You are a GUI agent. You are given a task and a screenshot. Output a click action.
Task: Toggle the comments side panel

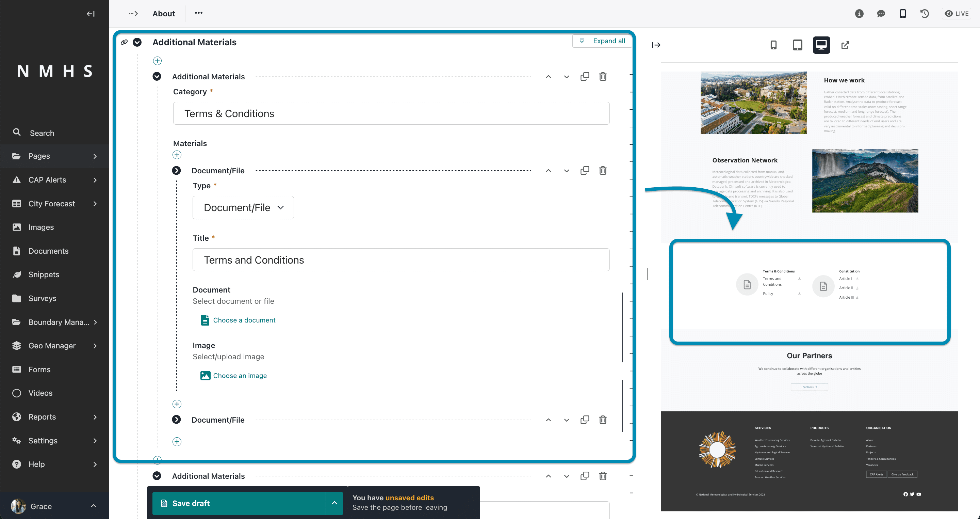[x=881, y=14]
